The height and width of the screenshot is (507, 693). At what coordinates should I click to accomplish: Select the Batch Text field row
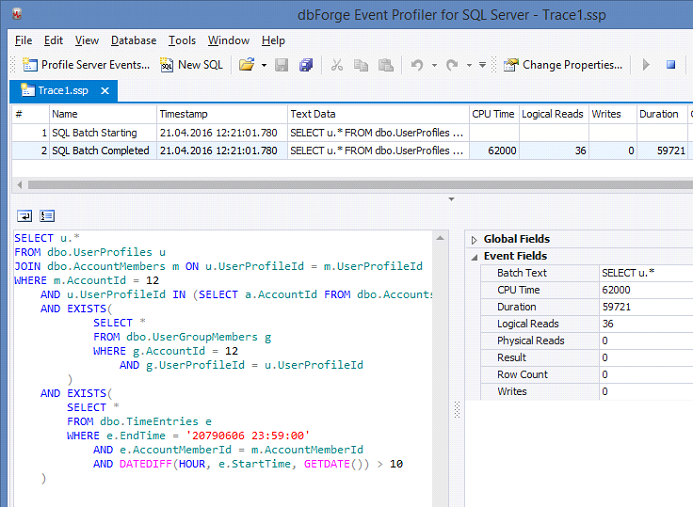pyautogui.click(x=587, y=273)
